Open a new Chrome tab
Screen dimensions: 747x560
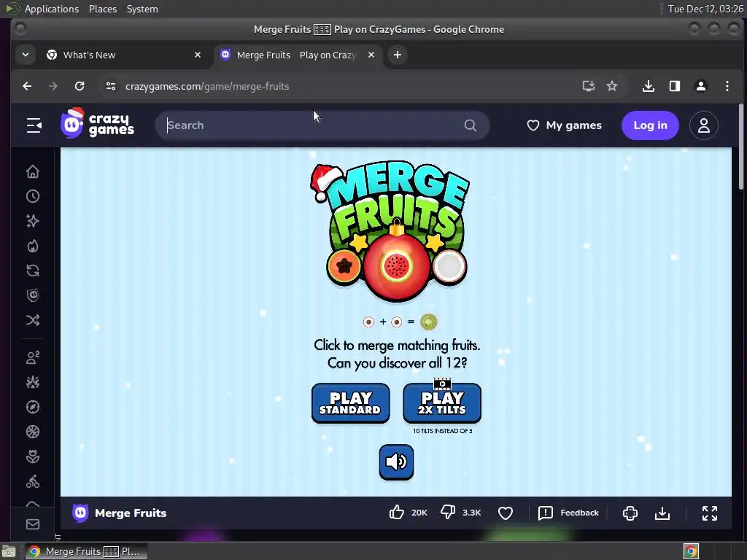[x=398, y=55]
